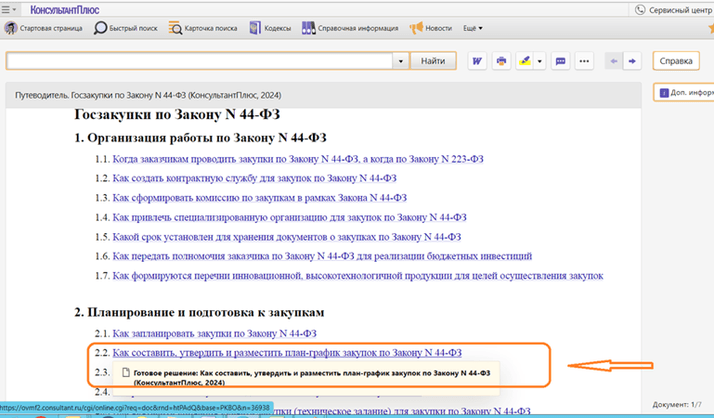Click the Новости megaphone icon
Viewport: 714px width, 418px height.
416,28
